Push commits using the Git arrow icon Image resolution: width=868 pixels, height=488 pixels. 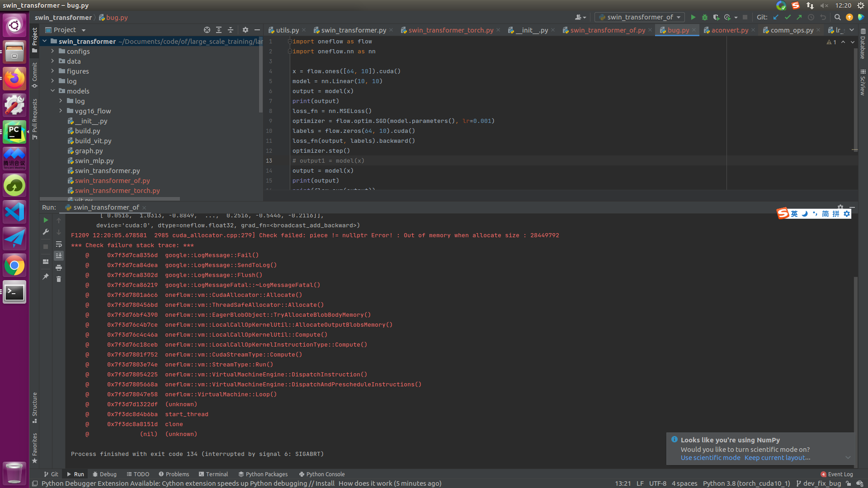click(x=799, y=17)
